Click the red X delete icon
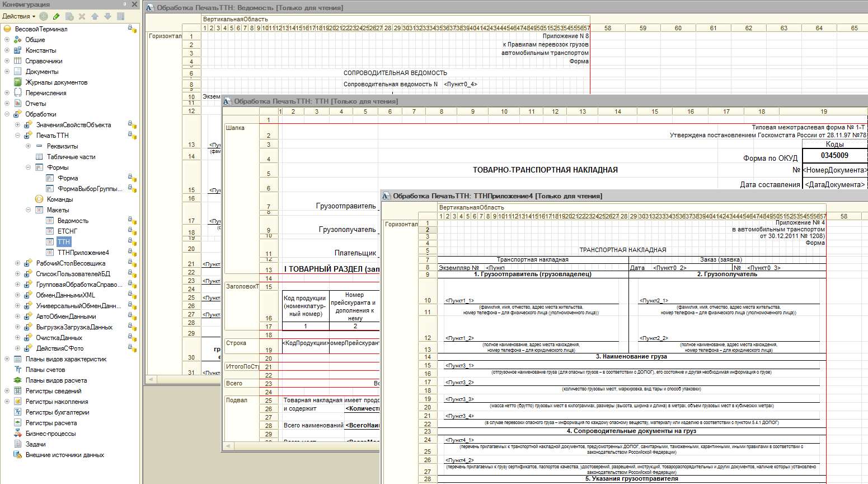The width and height of the screenshot is (868, 484). coord(82,16)
